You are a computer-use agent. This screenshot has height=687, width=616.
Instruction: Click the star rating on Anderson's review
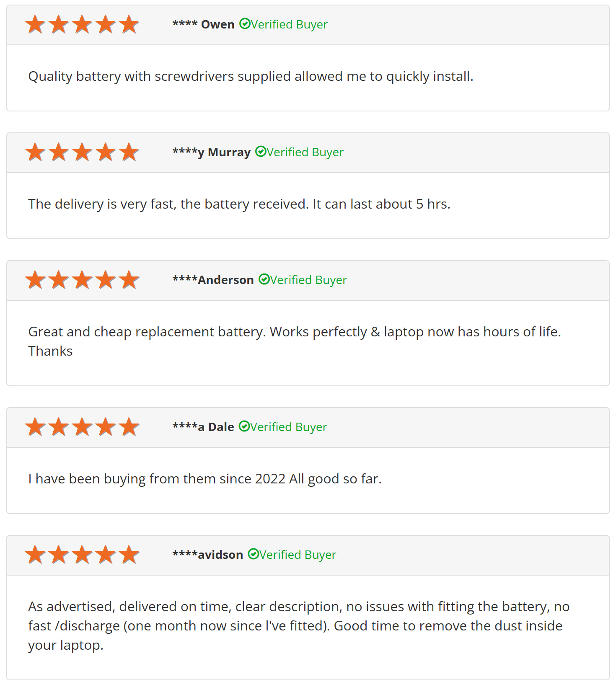tap(82, 280)
